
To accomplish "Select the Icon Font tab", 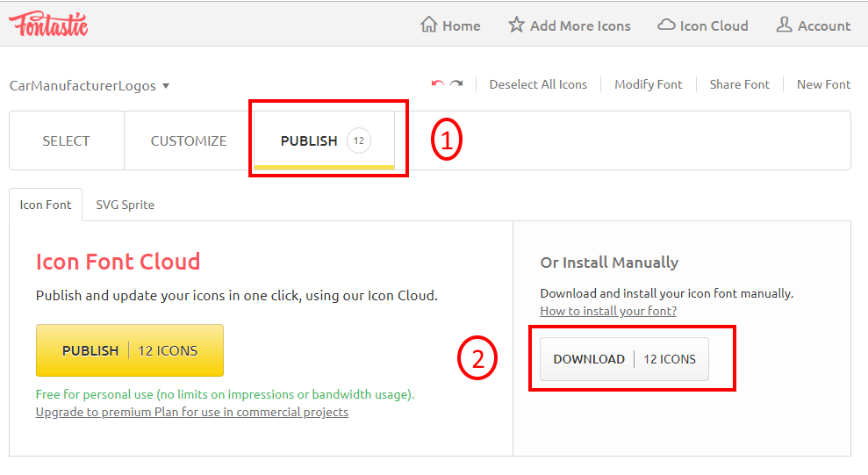I will click(x=46, y=205).
